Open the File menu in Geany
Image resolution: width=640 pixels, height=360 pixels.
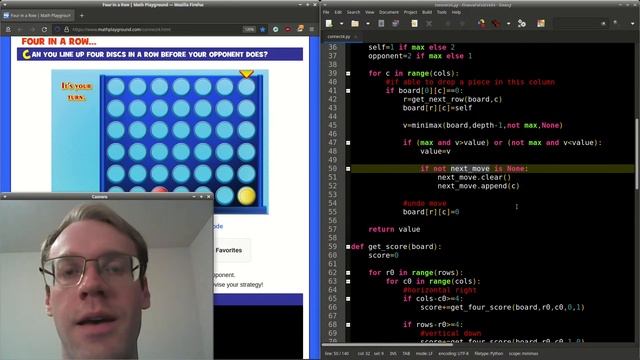326,12
